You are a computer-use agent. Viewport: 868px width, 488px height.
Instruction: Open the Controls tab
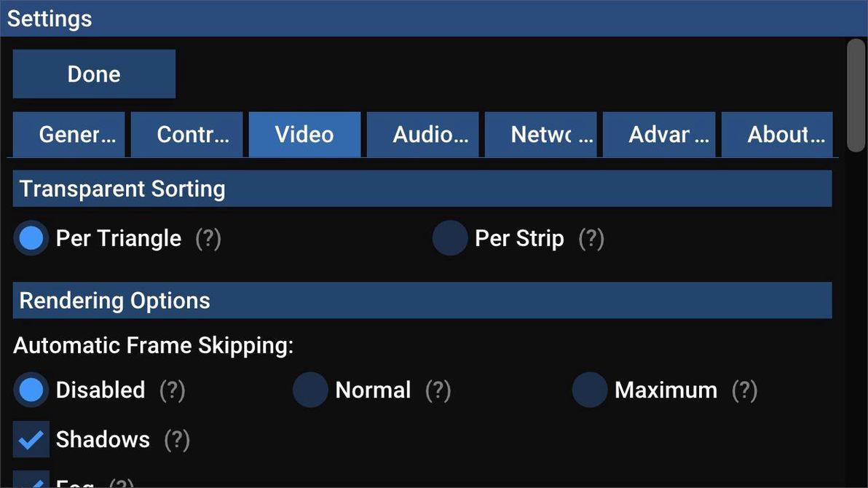point(186,133)
